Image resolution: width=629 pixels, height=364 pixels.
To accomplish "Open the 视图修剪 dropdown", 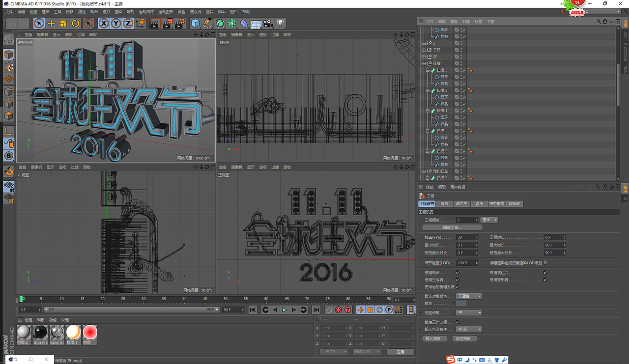I will 469,312.
